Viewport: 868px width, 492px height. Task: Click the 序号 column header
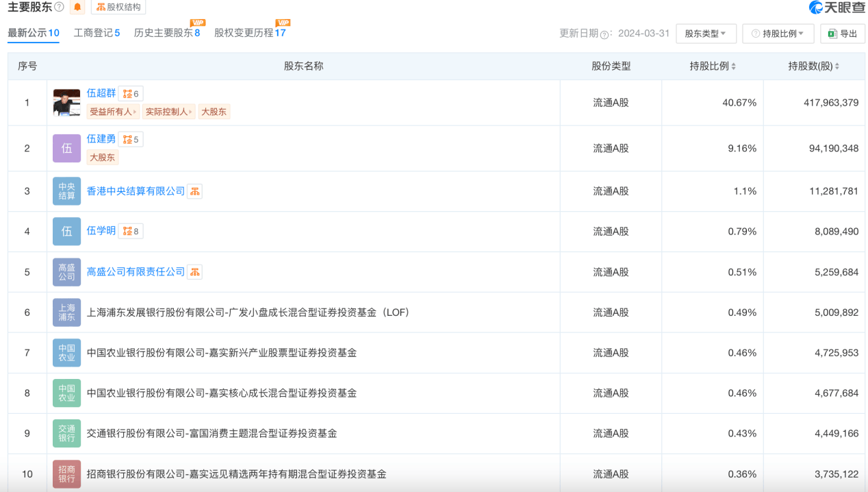(x=27, y=66)
